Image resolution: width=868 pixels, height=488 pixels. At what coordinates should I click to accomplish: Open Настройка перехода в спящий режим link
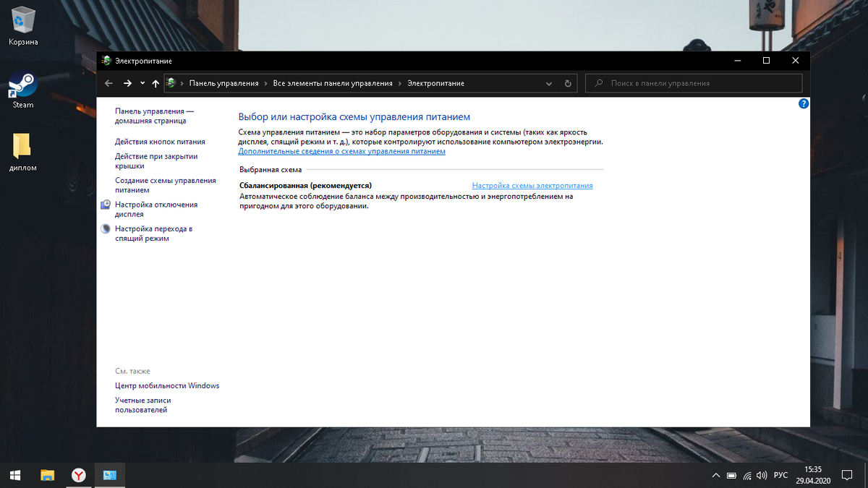pyautogui.click(x=153, y=234)
